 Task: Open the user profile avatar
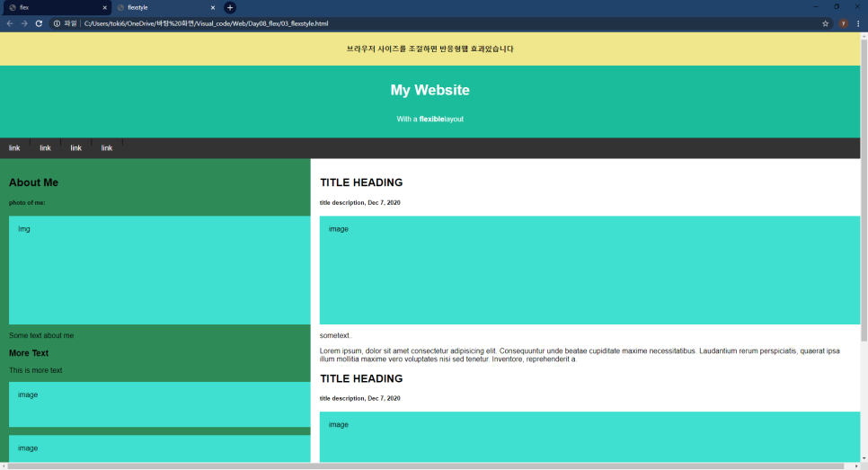(x=843, y=23)
